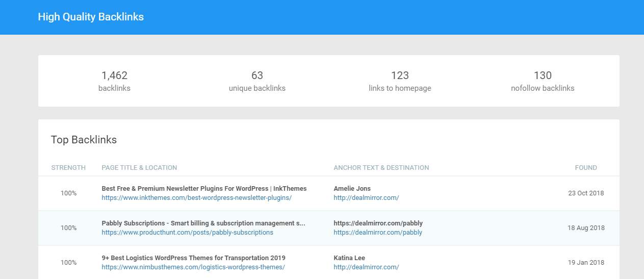
Task: Open dealmirror.com link under Amelie Jons
Action: (366, 198)
